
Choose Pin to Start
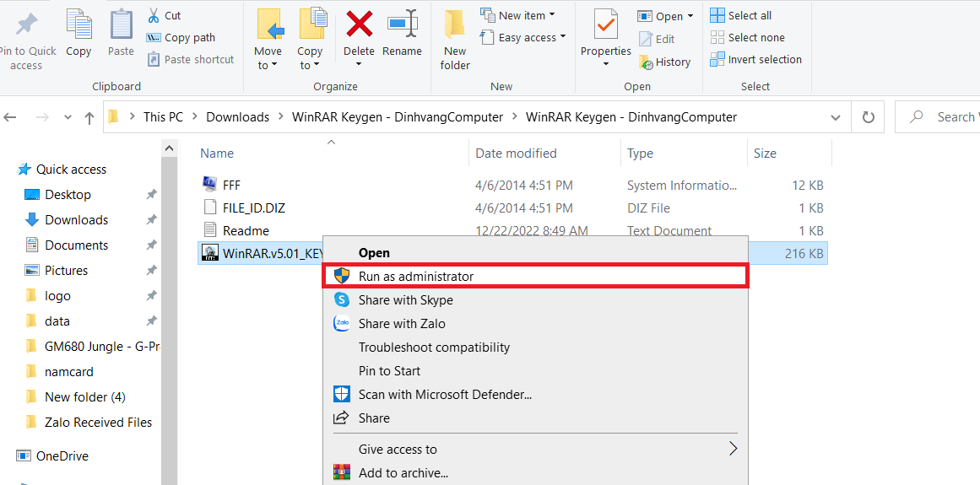[536, 371]
